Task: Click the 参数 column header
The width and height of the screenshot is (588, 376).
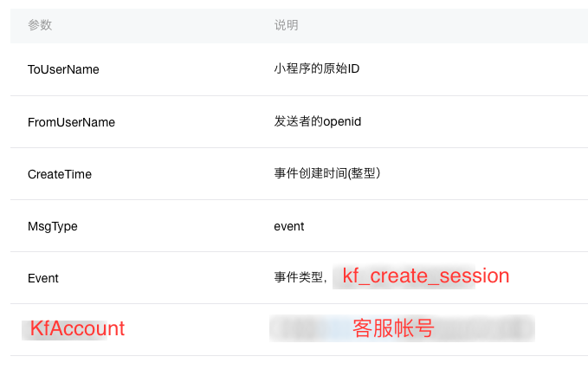Action: coord(40,25)
